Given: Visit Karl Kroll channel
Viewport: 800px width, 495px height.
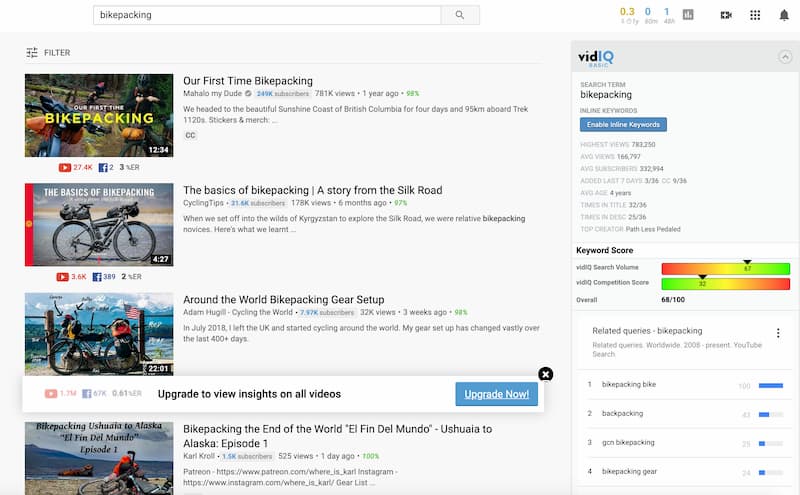Looking at the screenshot, I should 199,456.
